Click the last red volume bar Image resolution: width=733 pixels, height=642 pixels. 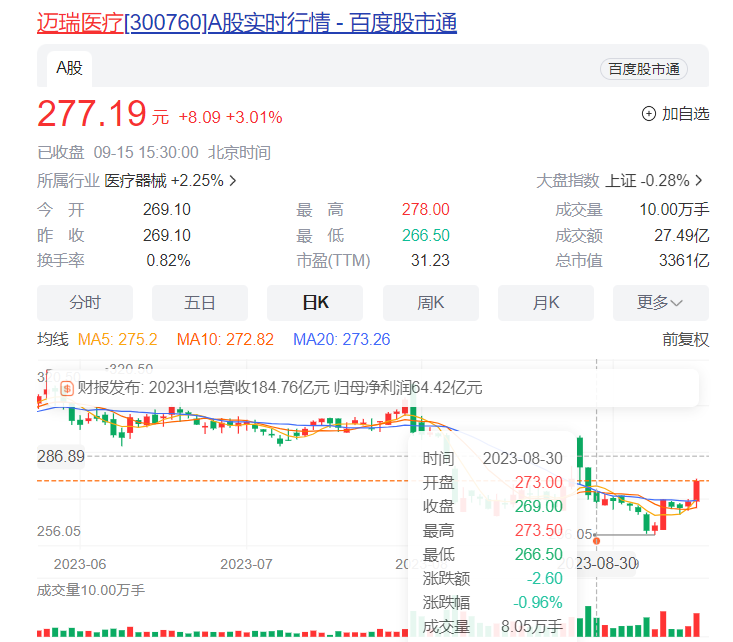pyautogui.click(x=697, y=625)
